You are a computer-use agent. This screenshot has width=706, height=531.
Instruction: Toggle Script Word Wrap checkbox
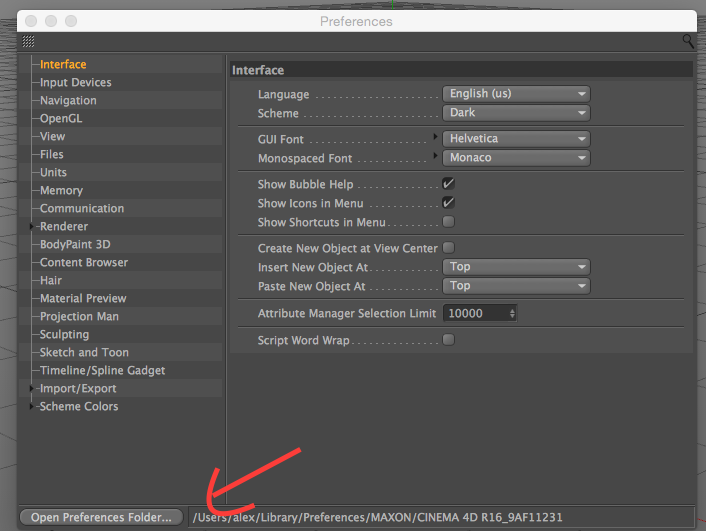tap(448, 340)
